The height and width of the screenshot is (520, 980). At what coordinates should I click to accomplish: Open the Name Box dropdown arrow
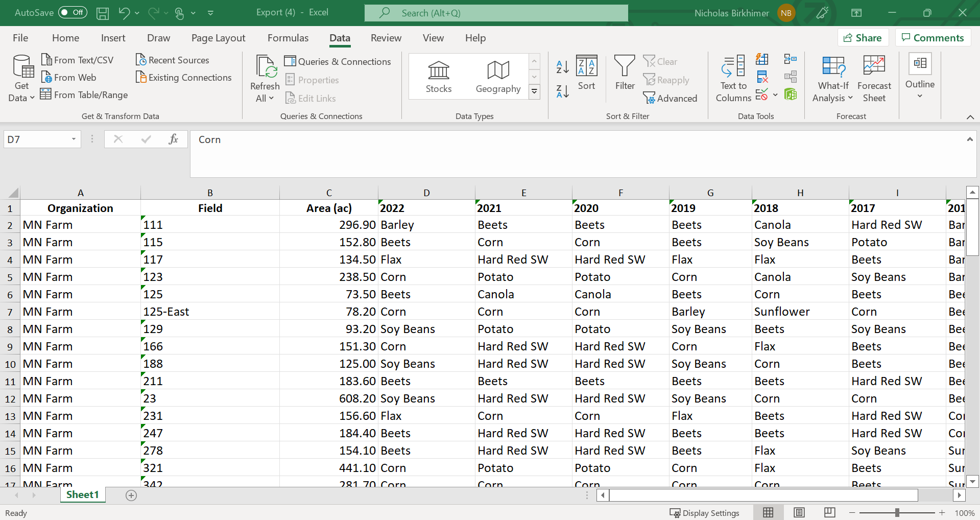click(x=74, y=139)
